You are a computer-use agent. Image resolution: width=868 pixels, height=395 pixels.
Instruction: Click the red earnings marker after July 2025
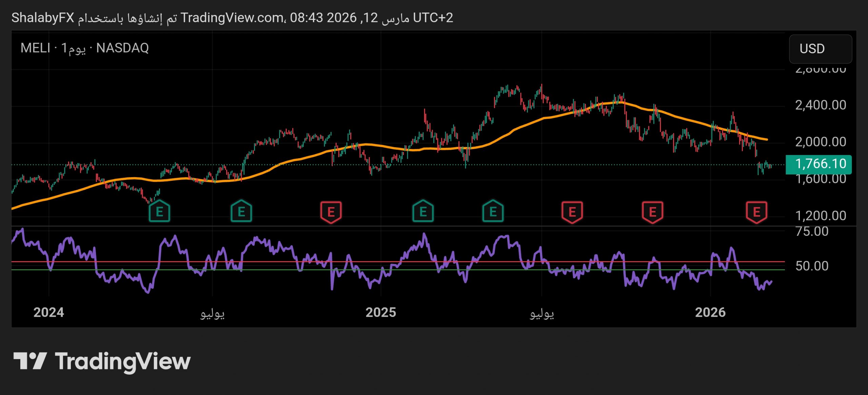572,212
